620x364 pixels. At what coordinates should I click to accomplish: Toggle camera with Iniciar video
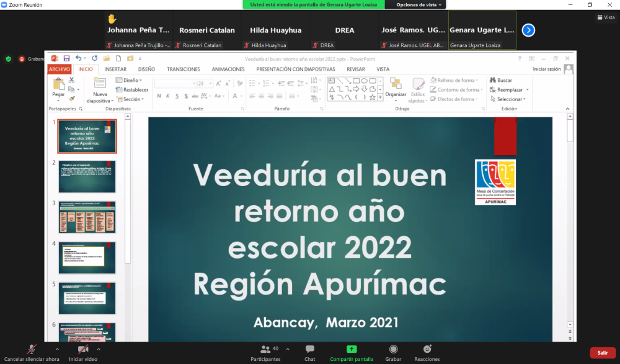(x=83, y=352)
